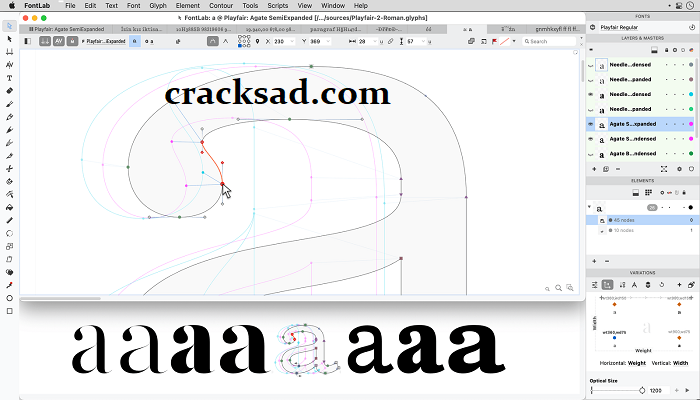The height and width of the screenshot is (400, 700).
Task: Hide the Agate S...xpanded layer
Action: [591, 124]
